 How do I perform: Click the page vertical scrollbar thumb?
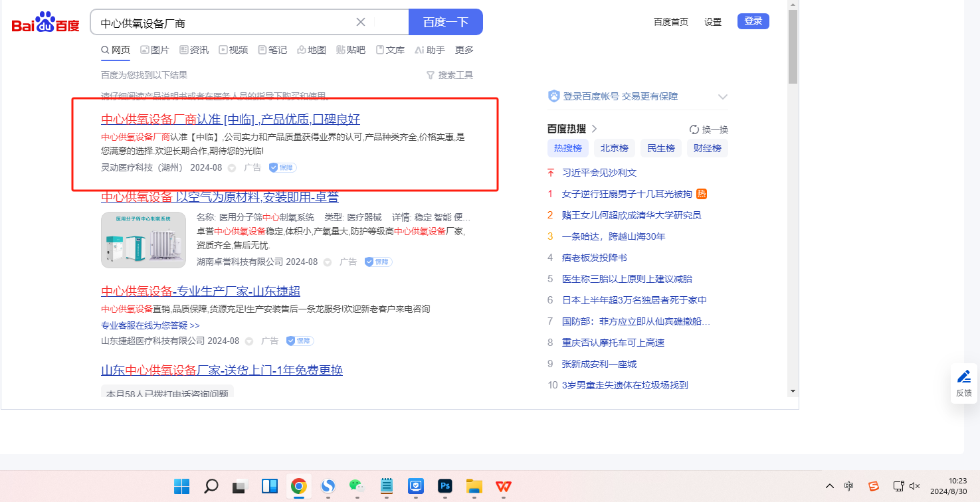pos(793,46)
